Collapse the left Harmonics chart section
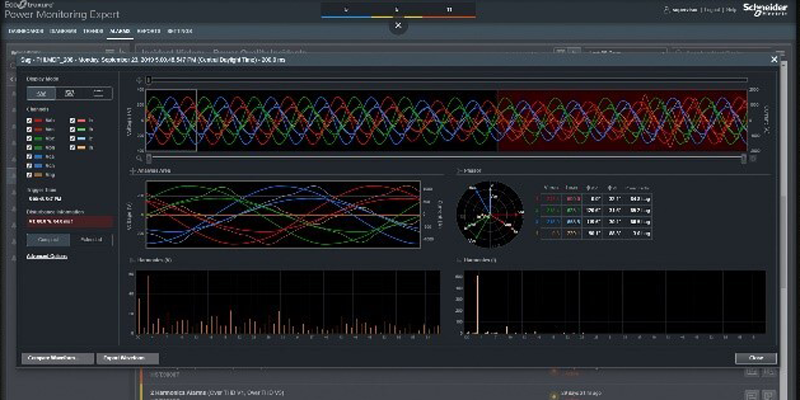This screenshot has height=400, width=800. point(134,261)
